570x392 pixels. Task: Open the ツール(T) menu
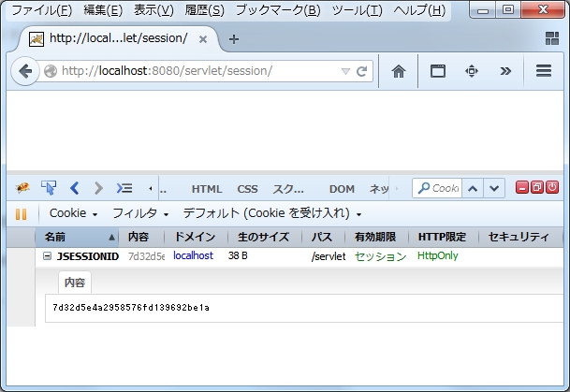point(357,10)
